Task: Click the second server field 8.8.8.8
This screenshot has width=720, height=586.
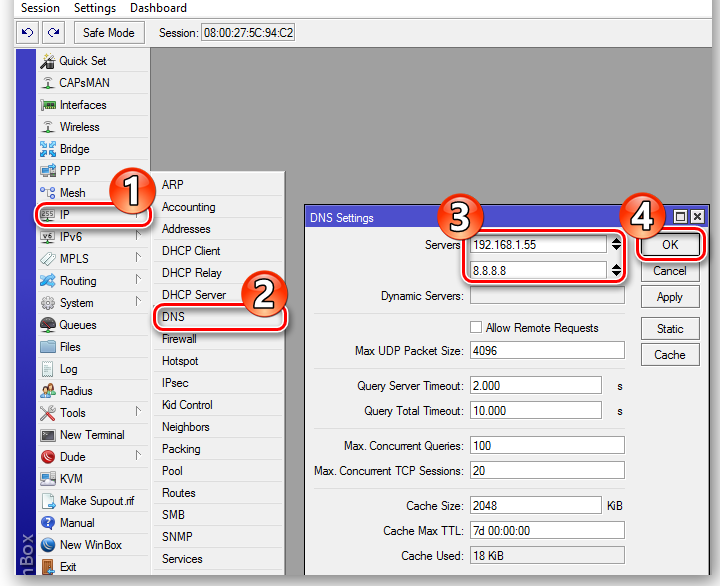Action: point(538,271)
